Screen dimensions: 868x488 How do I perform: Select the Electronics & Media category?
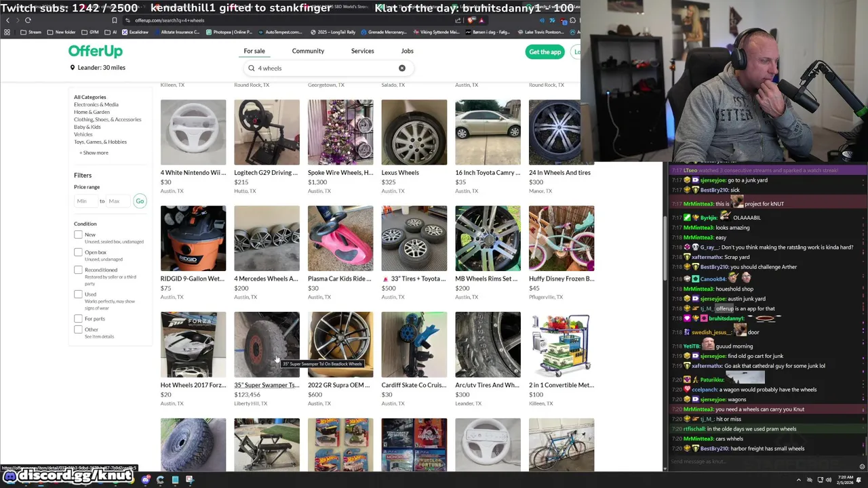click(x=96, y=104)
